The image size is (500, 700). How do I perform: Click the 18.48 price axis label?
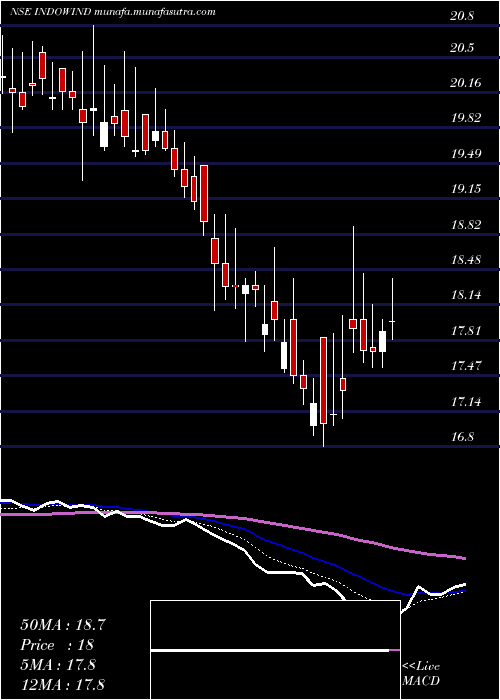466,260
